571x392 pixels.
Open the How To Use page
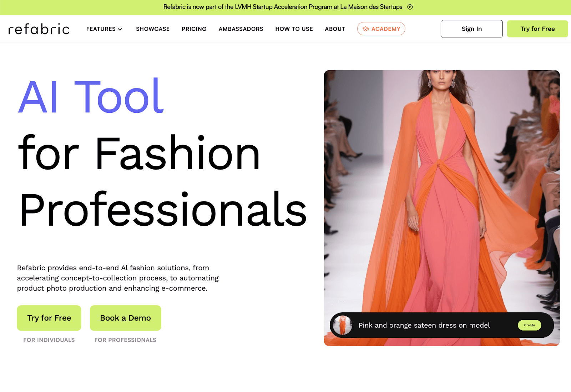pyautogui.click(x=294, y=29)
